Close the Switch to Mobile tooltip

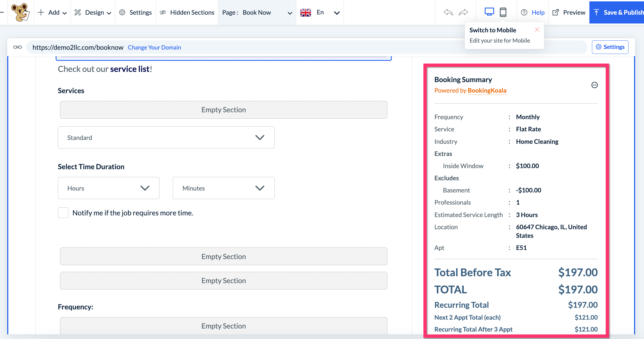tap(537, 30)
